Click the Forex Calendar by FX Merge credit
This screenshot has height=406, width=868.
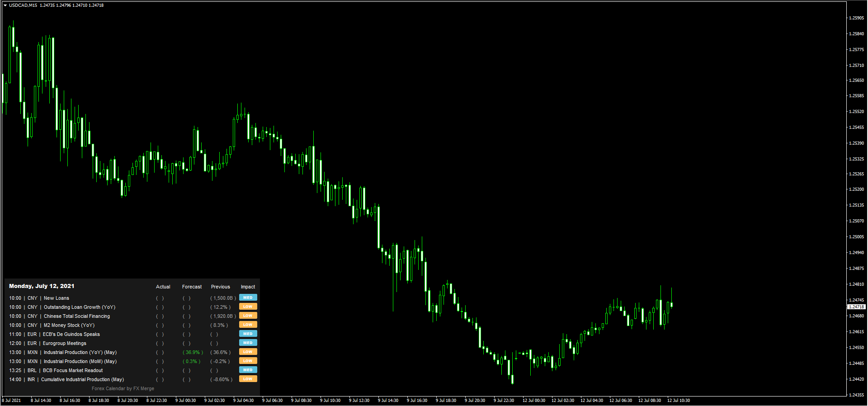coord(123,389)
